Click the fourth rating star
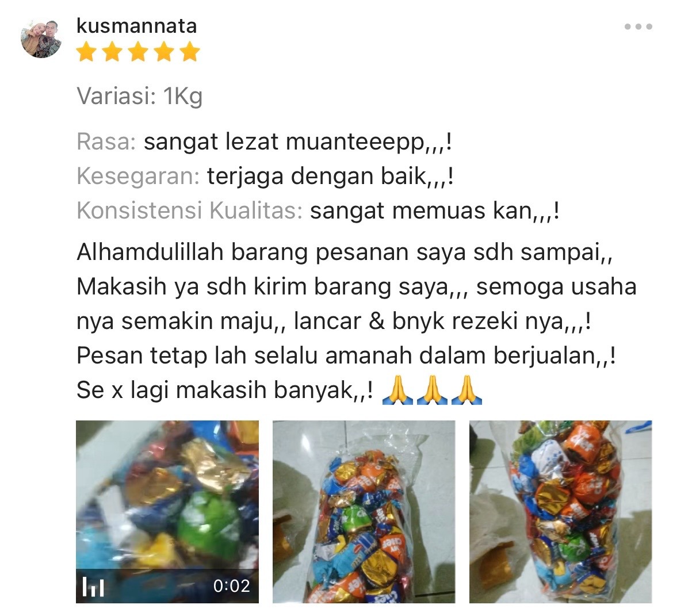Image resolution: width=673 pixels, height=616 pixels. (164, 52)
